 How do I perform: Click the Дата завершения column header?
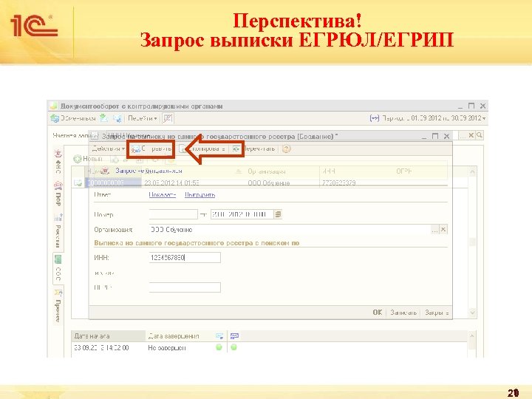[174, 336]
